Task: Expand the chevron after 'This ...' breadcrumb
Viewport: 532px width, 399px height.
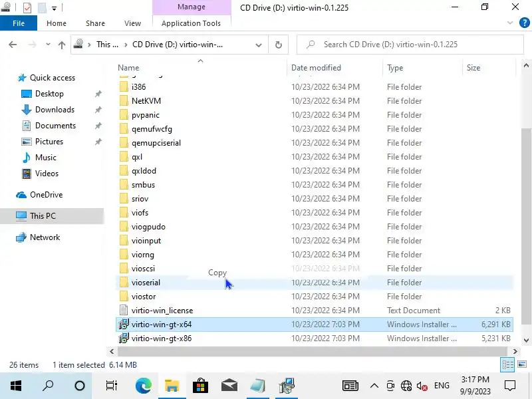Action: pos(126,45)
